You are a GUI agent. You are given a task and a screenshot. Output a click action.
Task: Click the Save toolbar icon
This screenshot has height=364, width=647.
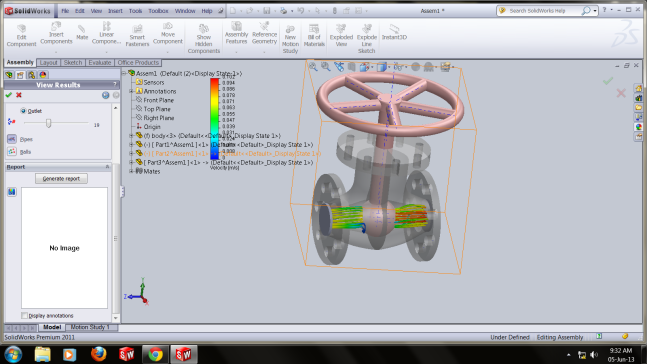point(267,11)
